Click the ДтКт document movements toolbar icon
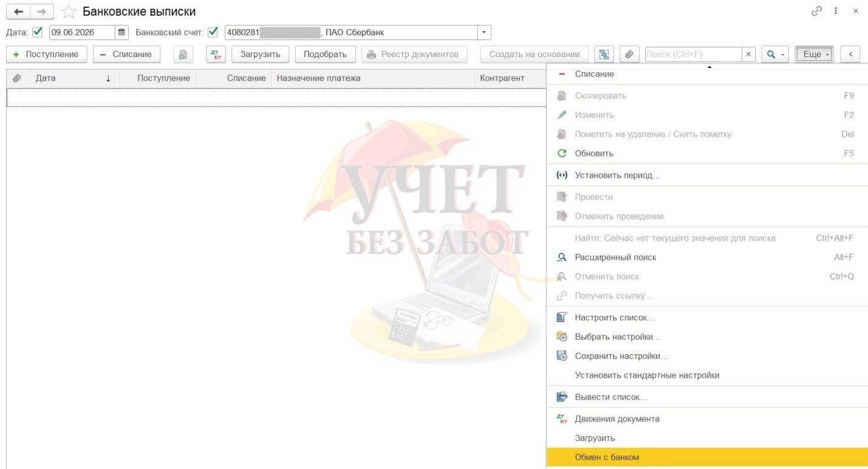This screenshot has height=469, width=868. [216, 54]
